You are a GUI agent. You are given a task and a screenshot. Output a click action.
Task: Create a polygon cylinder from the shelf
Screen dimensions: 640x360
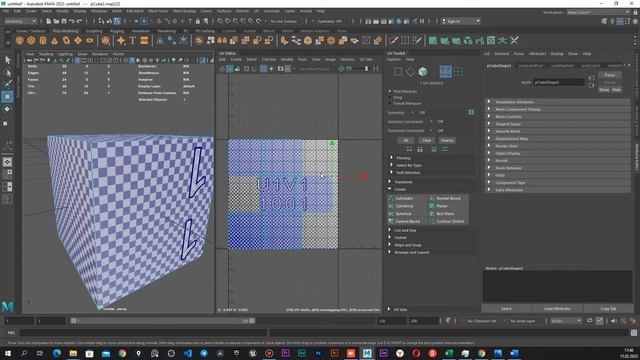coord(43,40)
